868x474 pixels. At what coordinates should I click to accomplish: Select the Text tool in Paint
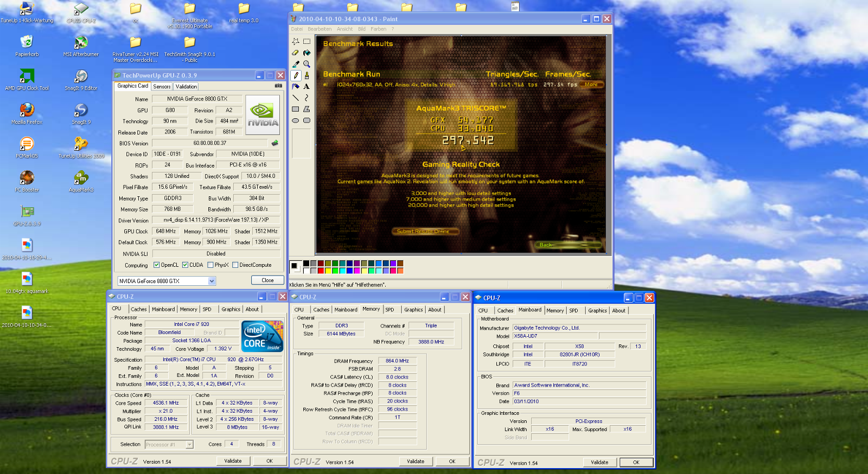click(307, 86)
